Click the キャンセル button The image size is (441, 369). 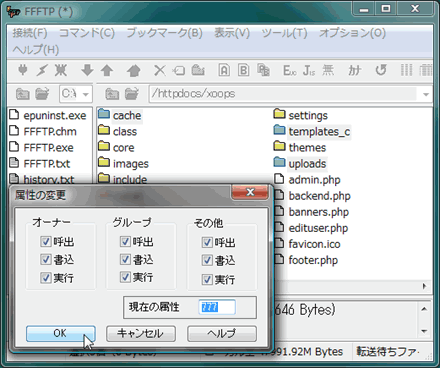click(141, 333)
